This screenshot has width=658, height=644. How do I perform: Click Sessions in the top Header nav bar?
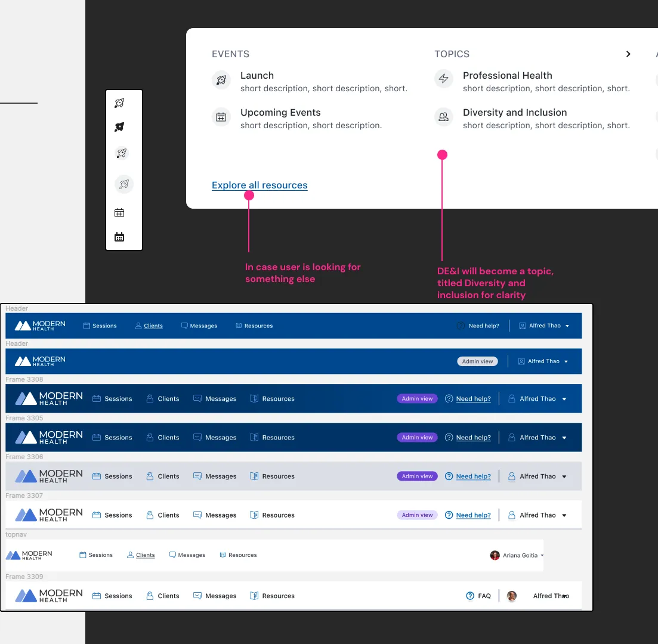(x=100, y=326)
